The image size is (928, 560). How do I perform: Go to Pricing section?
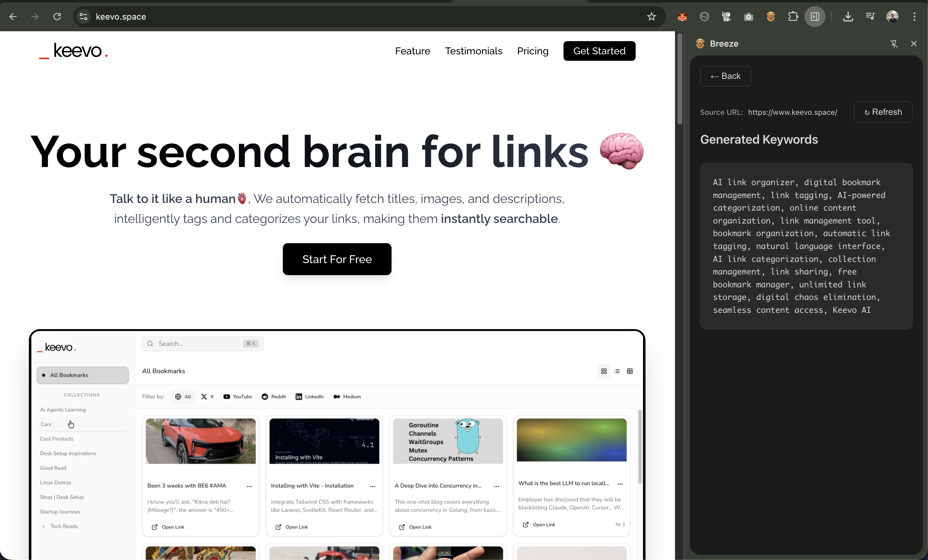[532, 51]
